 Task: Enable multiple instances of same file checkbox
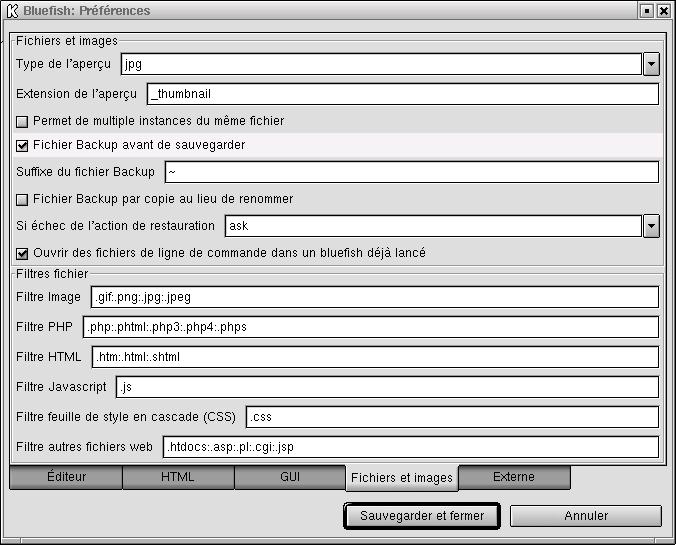(x=23, y=121)
